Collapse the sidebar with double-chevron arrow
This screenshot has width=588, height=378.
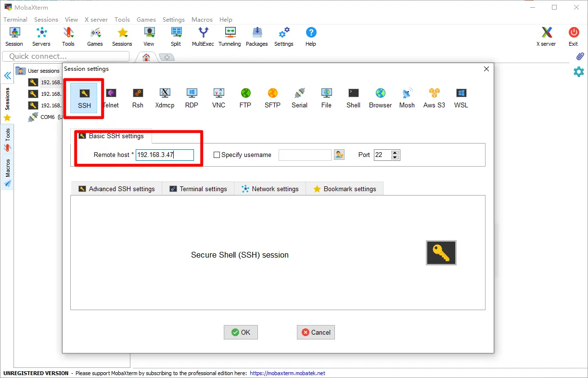(7, 76)
